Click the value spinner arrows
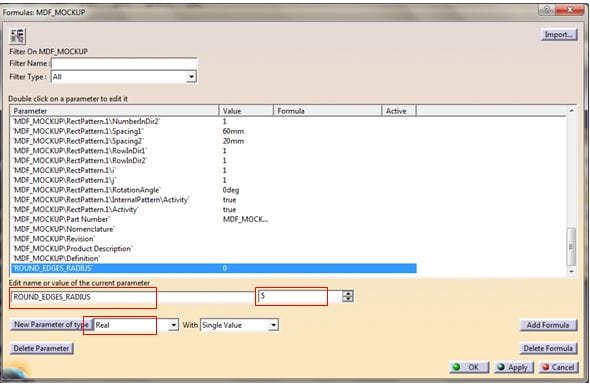The width and height of the screenshot is (590, 384). coord(348,296)
